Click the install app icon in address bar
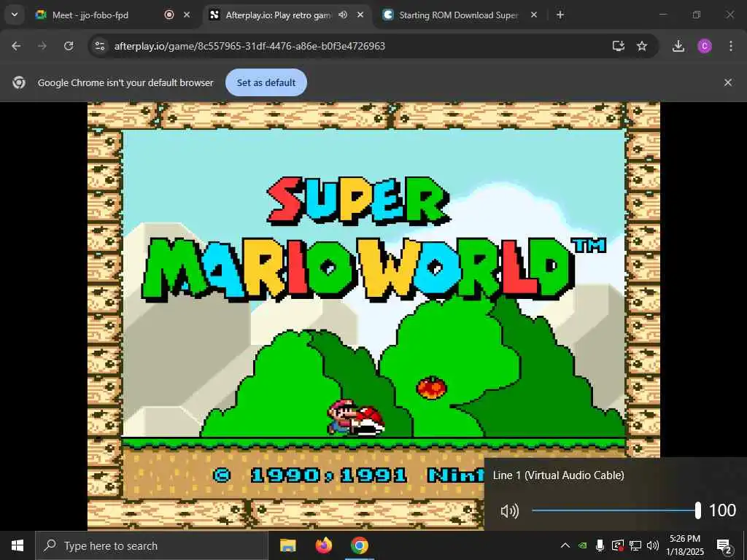 [x=619, y=46]
